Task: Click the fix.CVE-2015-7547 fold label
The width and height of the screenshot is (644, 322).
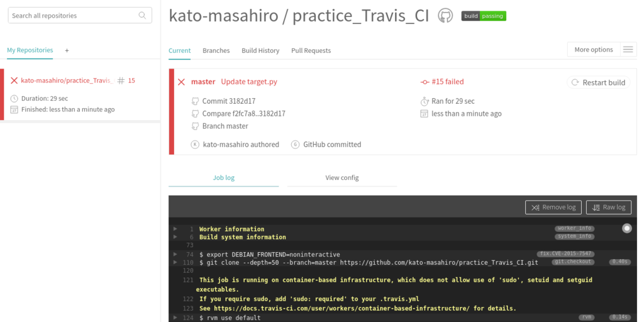Action: point(565,254)
